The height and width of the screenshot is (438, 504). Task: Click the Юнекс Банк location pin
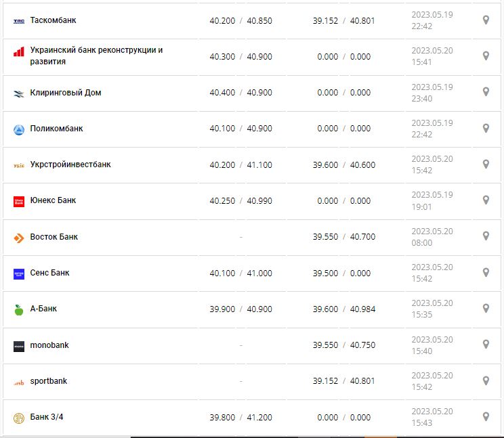click(486, 200)
